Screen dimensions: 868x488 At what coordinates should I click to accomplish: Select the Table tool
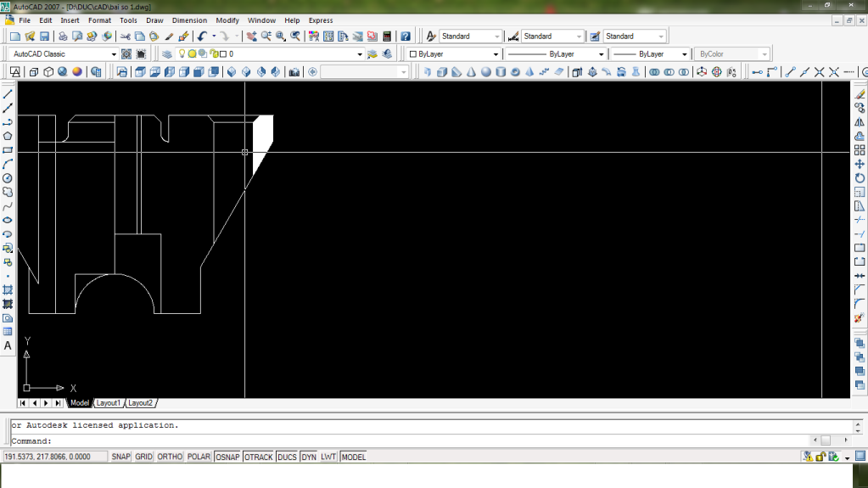click(8, 332)
